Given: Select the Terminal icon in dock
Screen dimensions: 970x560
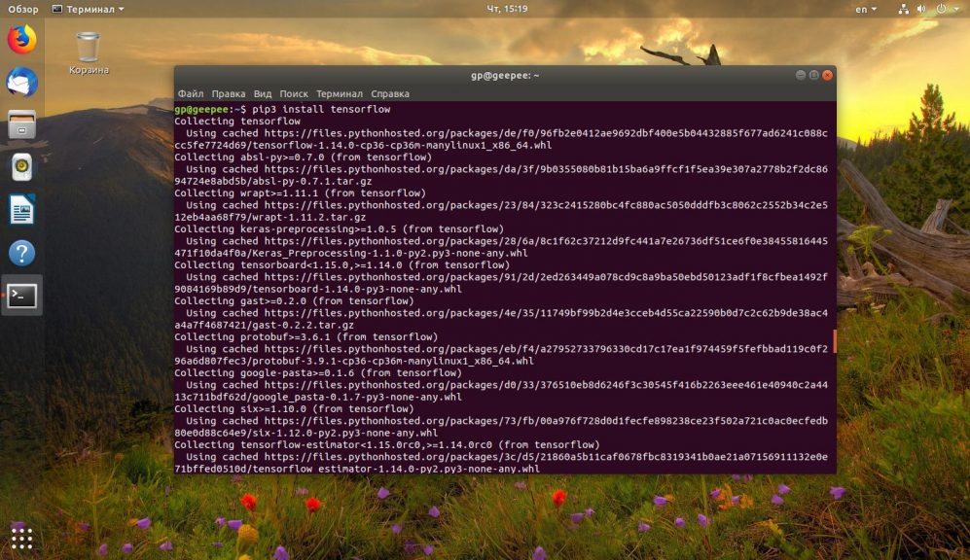Looking at the screenshot, I should pyautogui.click(x=21, y=296).
